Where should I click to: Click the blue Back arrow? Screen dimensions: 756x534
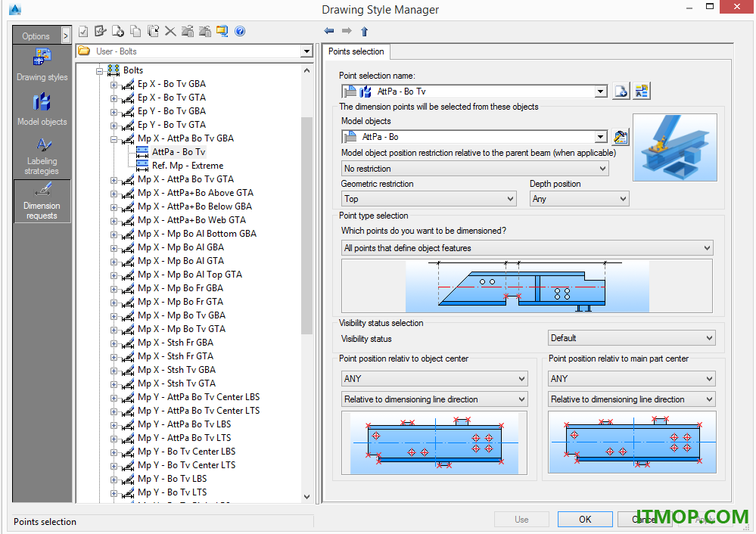[329, 31]
